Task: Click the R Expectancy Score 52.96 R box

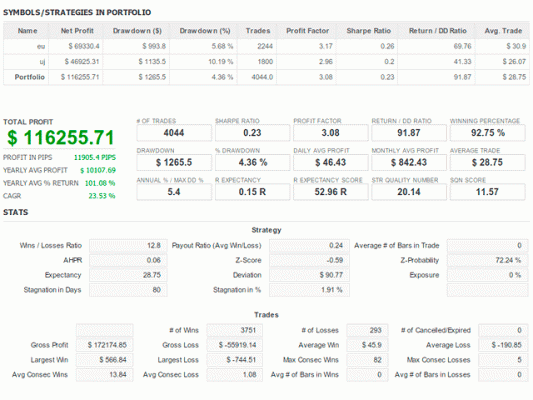Action: click(x=330, y=192)
